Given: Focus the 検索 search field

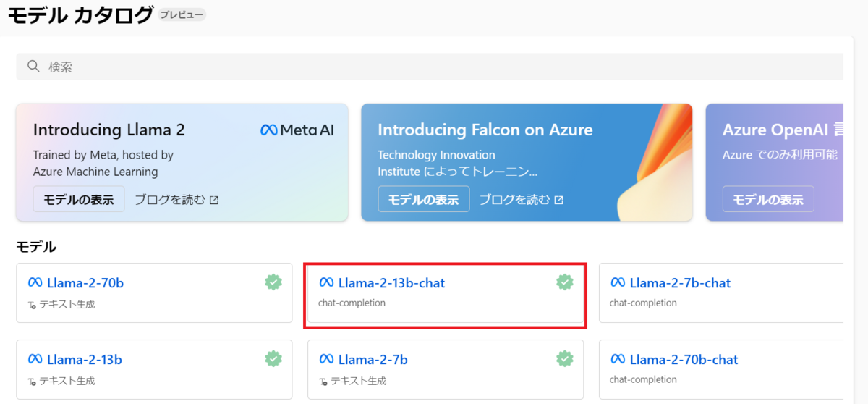Looking at the screenshot, I should point(430,67).
